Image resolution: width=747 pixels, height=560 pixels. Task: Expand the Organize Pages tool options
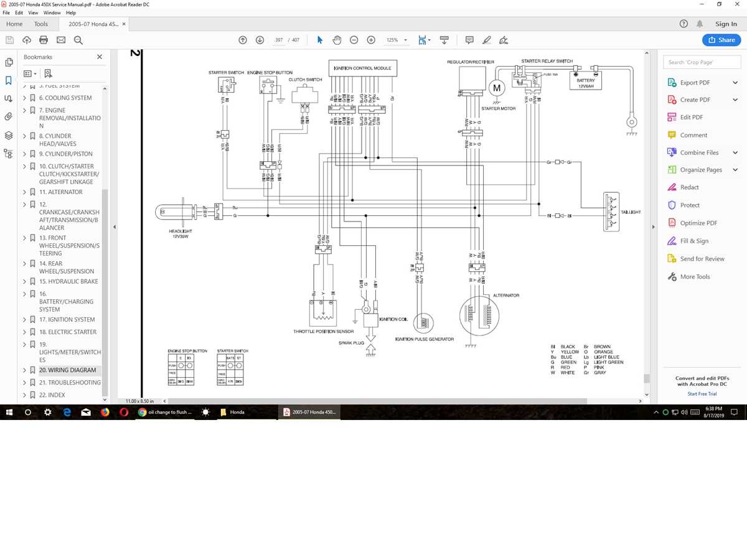[735, 170]
